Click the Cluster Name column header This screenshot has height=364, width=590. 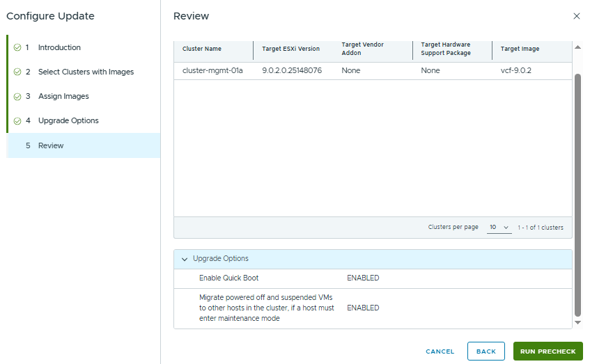(x=202, y=49)
